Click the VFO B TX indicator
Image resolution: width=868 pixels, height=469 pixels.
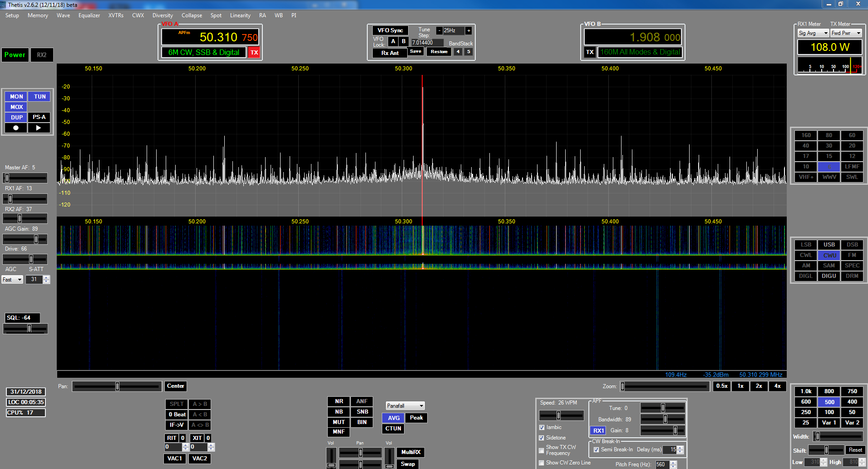[x=590, y=52]
